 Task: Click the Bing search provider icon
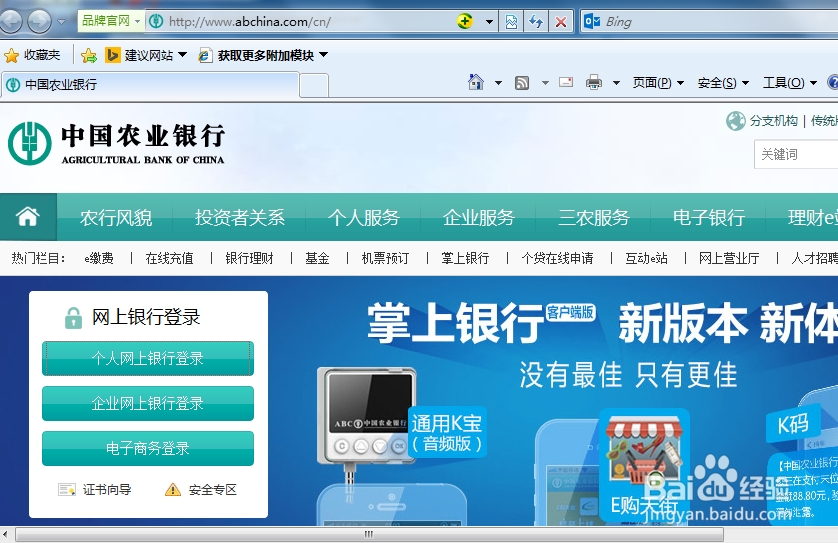592,22
